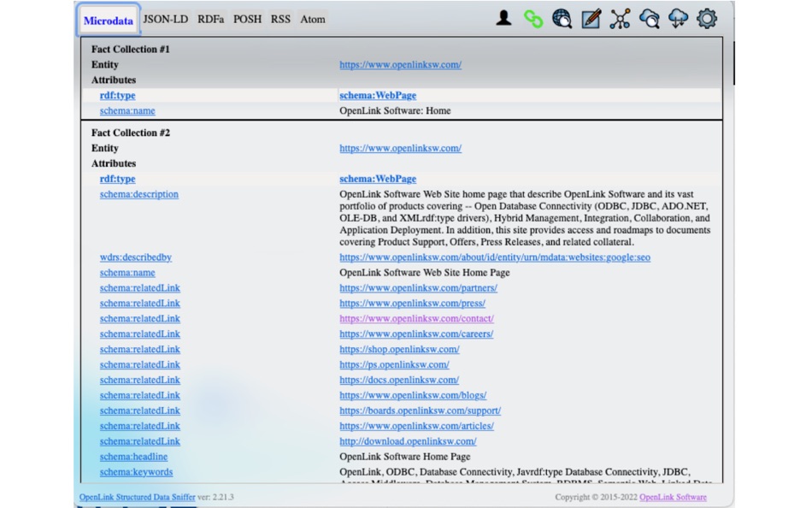Image resolution: width=812 pixels, height=508 pixels.
Task: Click the globe with magnifier icon
Action: (562, 19)
